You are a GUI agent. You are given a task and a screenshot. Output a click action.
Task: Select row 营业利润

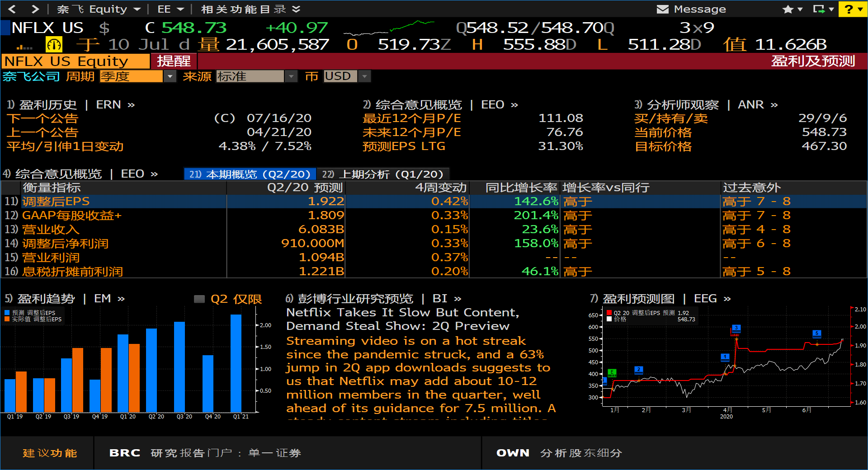click(434, 258)
